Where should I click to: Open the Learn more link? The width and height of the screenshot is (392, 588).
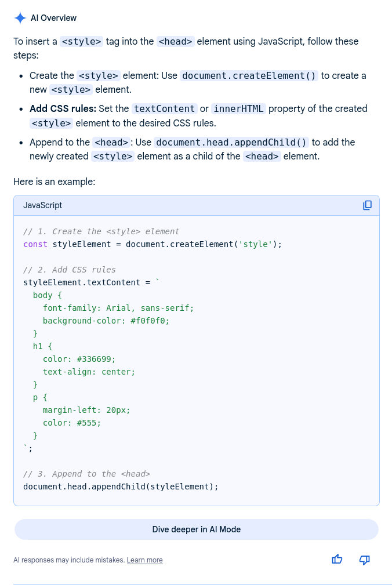pos(144,560)
